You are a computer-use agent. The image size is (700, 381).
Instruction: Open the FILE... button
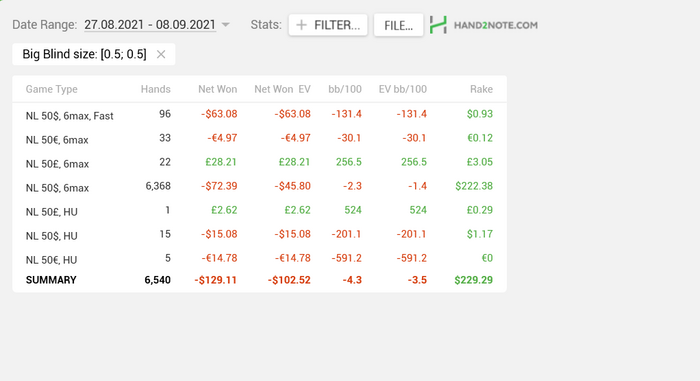[398, 25]
